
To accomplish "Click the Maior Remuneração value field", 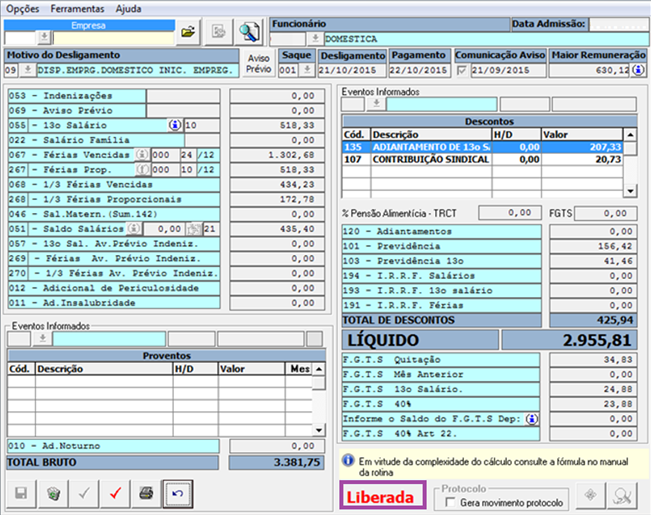I will coord(590,70).
